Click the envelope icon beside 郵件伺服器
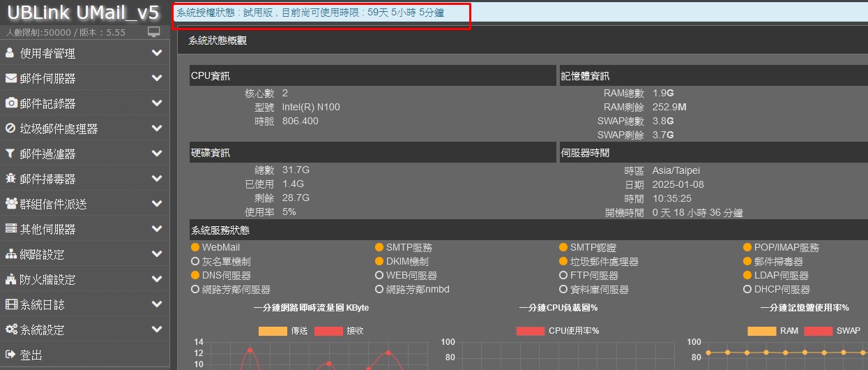This screenshot has width=868, height=370. (x=10, y=78)
